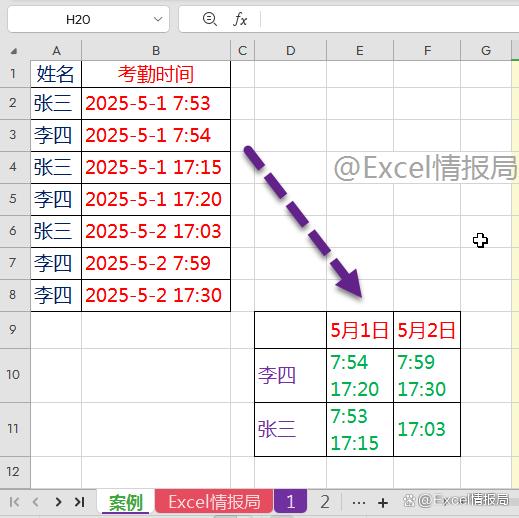Click 李四 in row 7

[x=56, y=263]
